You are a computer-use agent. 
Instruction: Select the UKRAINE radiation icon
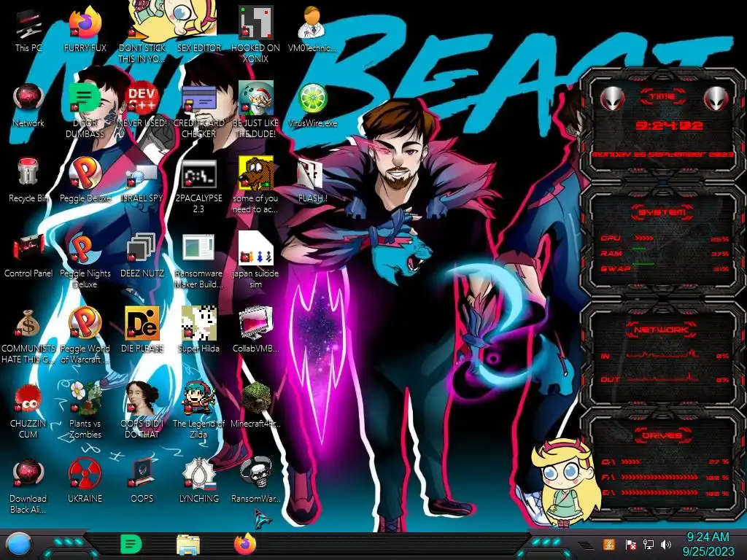click(85, 481)
